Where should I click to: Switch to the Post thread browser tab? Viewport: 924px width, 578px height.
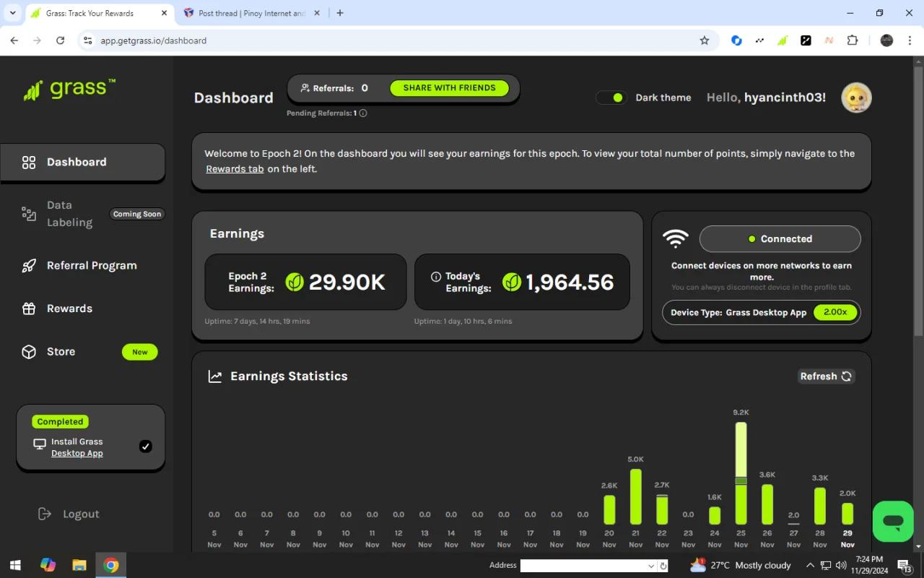click(x=250, y=13)
